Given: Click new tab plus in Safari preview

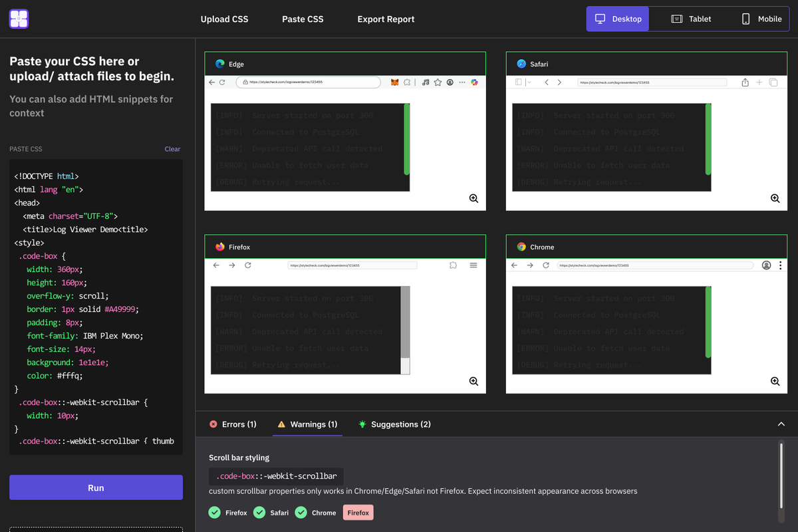Looking at the screenshot, I should click(x=759, y=82).
